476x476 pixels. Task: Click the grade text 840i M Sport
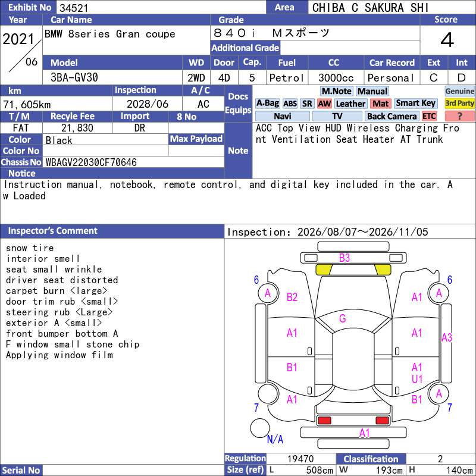(x=271, y=33)
